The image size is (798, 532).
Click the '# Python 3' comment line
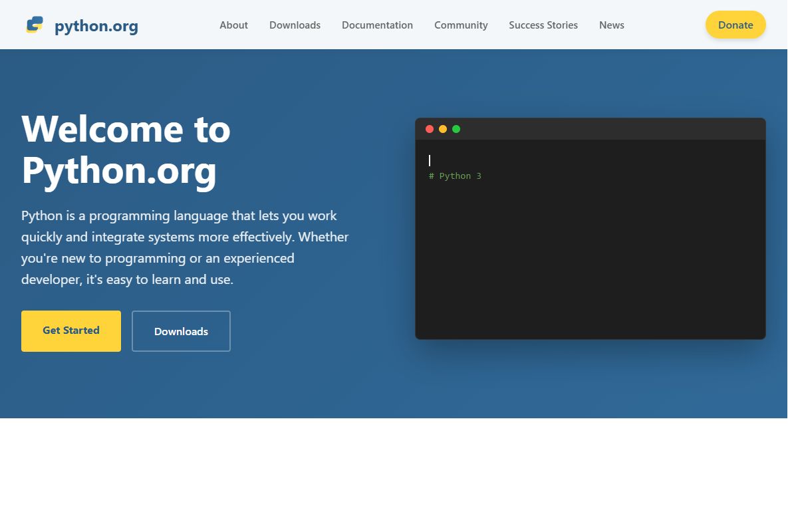(455, 176)
